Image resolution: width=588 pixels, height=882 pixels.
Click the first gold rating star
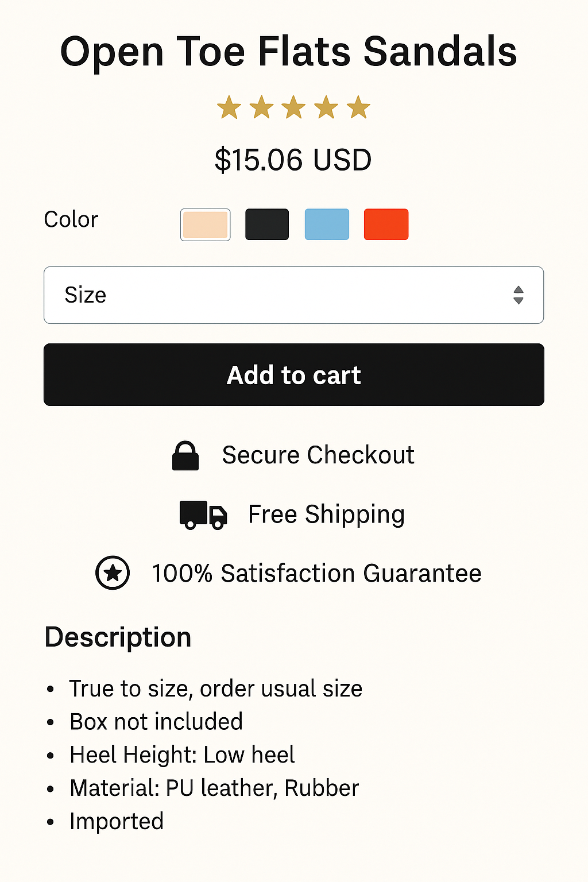pos(229,108)
